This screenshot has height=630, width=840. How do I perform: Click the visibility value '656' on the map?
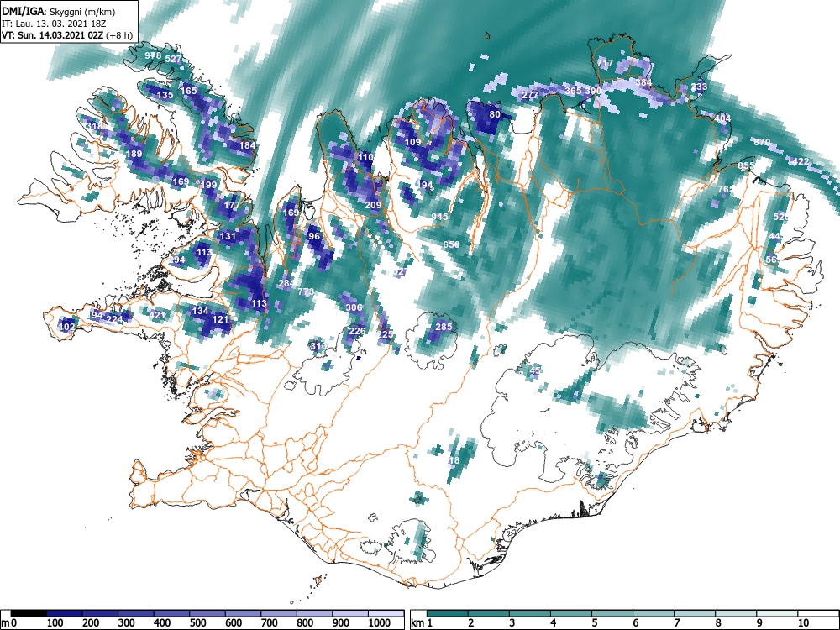click(452, 244)
